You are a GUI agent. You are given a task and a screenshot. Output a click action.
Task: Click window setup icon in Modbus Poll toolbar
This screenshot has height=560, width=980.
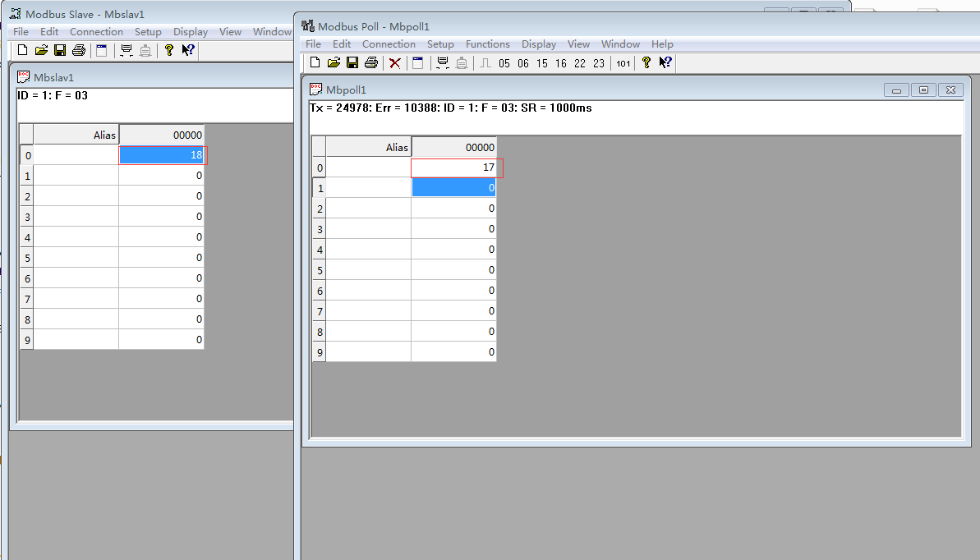(417, 62)
